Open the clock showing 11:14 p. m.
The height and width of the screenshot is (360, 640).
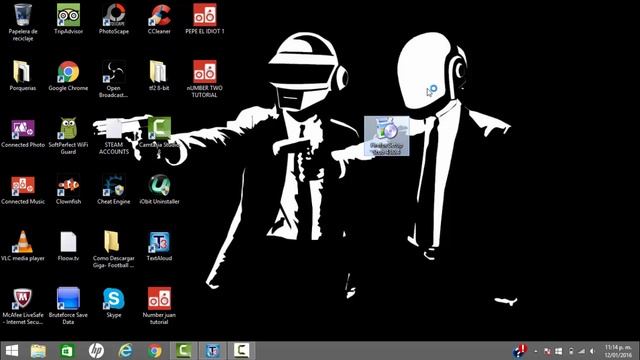coord(618,351)
